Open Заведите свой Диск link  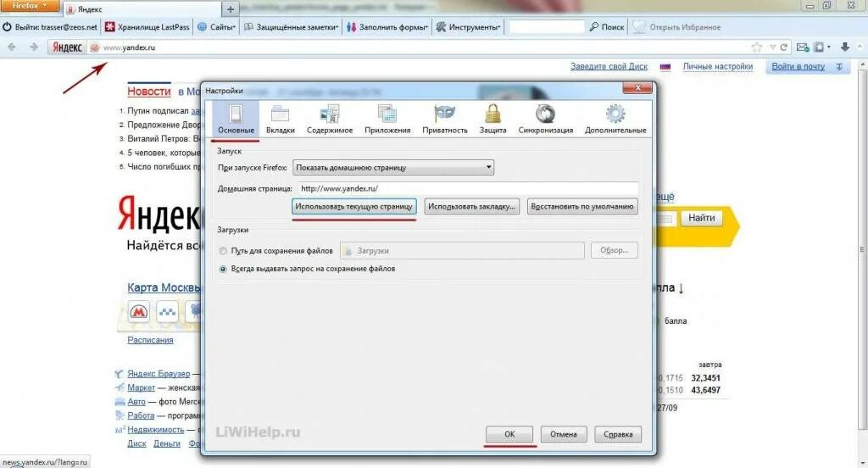click(x=609, y=66)
